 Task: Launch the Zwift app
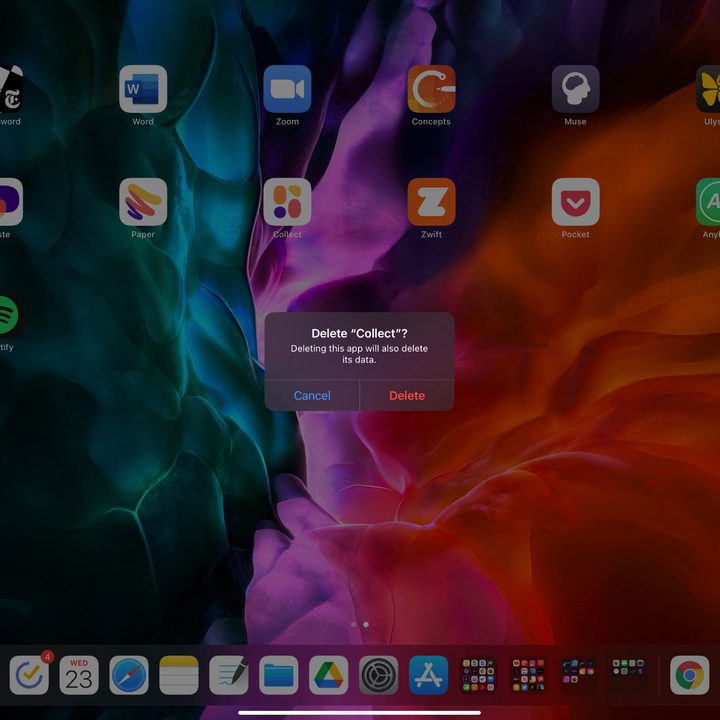click(x=431, y=202)
